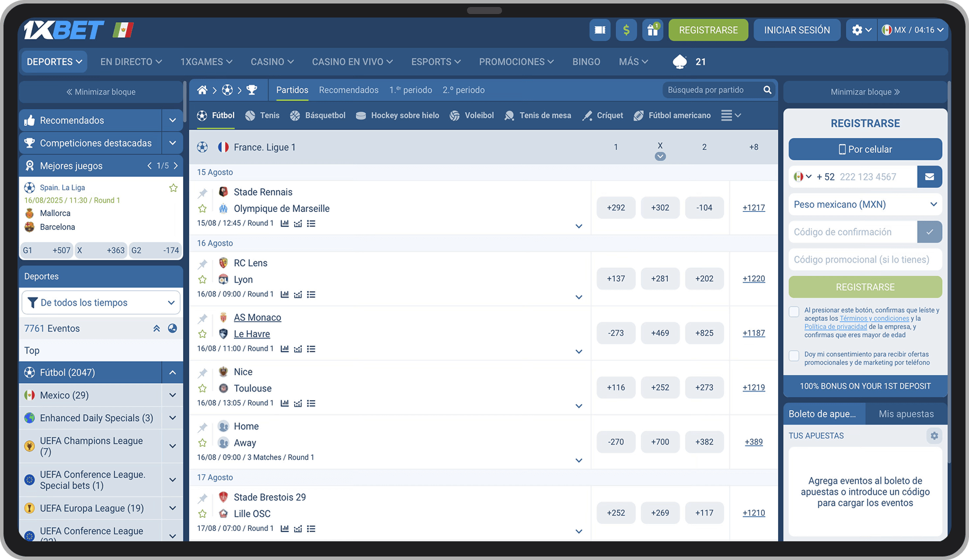
Task: Favorite the Mallorca vs Barcelona match star
Action: (x=173, y=188)
